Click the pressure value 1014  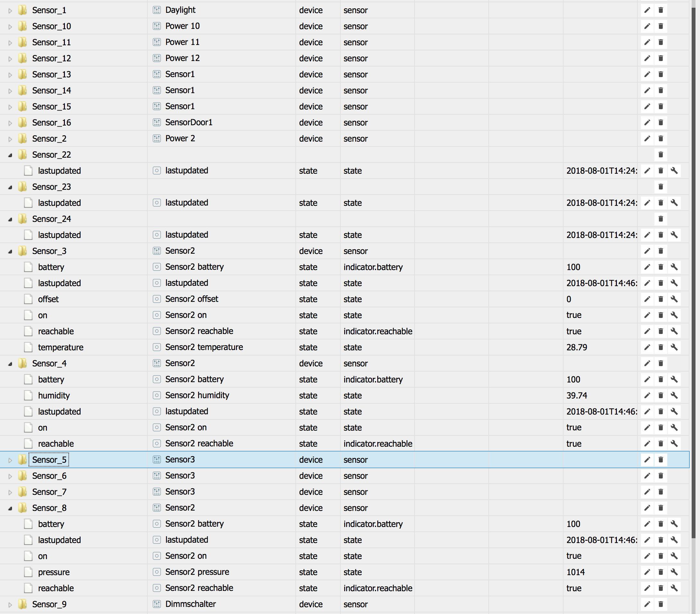click(x=575, y=572)
